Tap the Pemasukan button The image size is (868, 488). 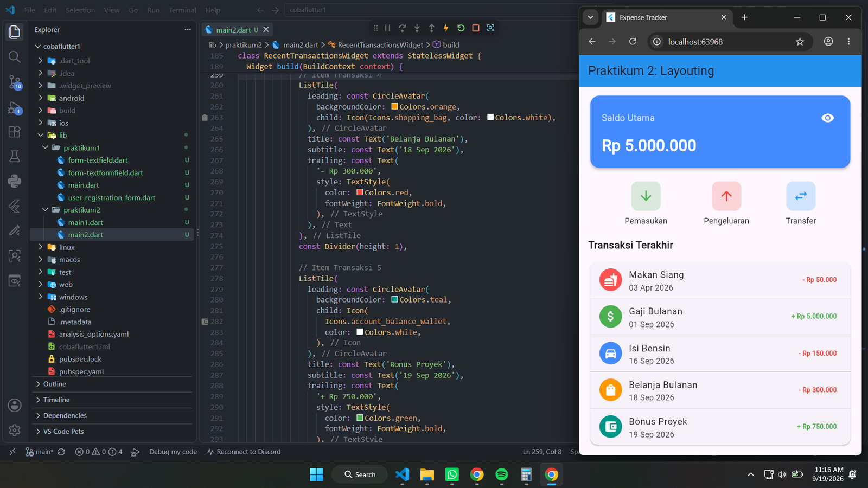click(x=646, y=203)
